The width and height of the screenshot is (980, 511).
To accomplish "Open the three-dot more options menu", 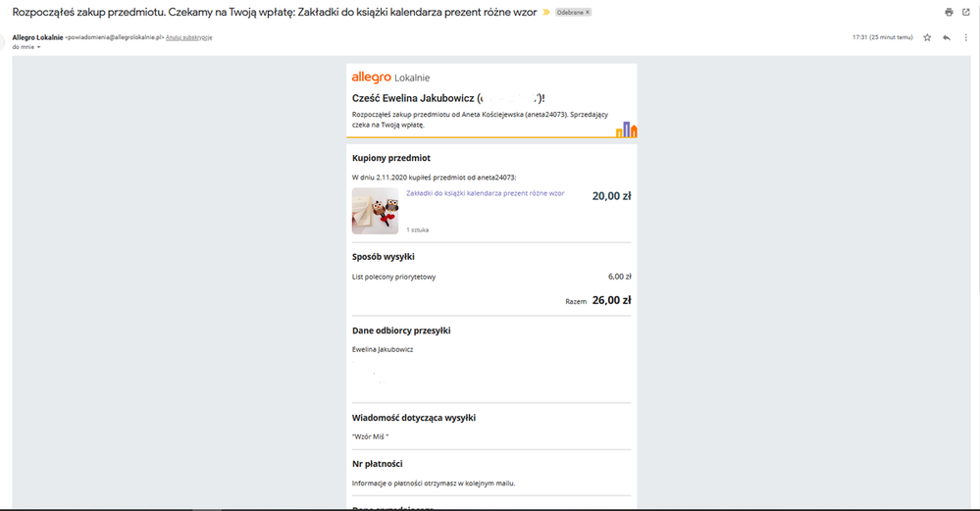I will 965,37.
